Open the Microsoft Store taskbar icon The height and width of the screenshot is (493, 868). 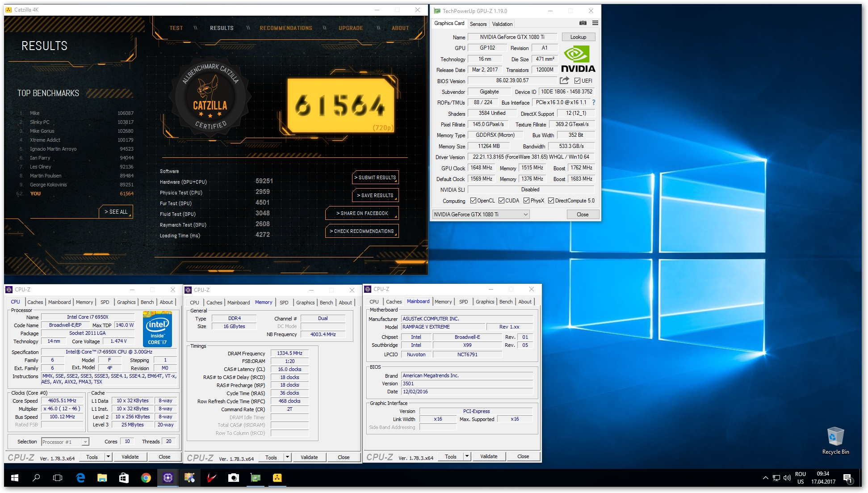[124, 478]
